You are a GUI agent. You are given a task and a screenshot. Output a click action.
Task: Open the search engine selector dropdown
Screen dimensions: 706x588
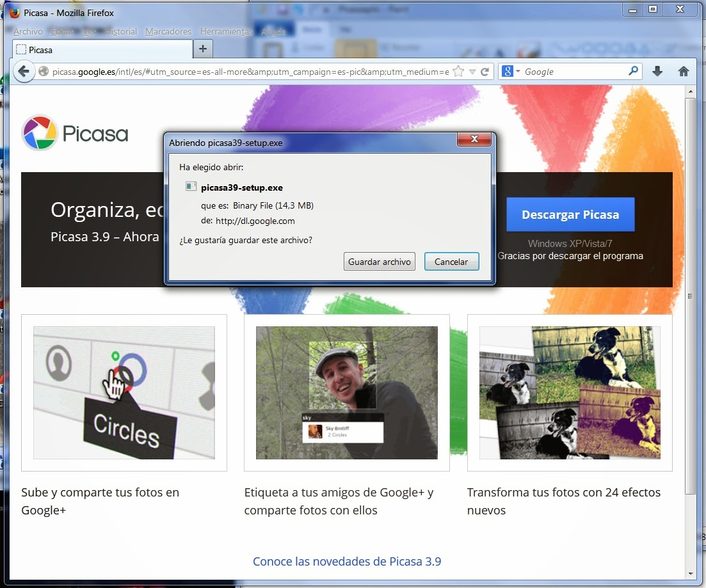(x=511, y=71)
